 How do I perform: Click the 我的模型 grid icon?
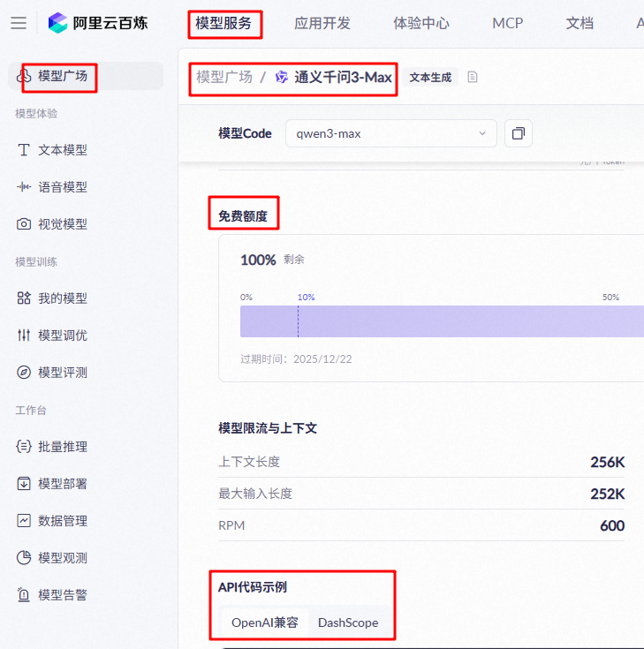point(24,298)
